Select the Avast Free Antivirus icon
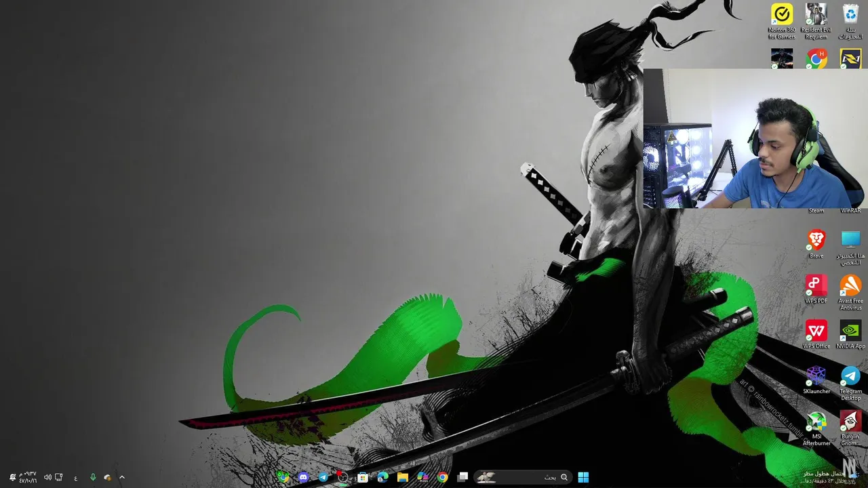868x488 pixels. click(x=850, y=293)
